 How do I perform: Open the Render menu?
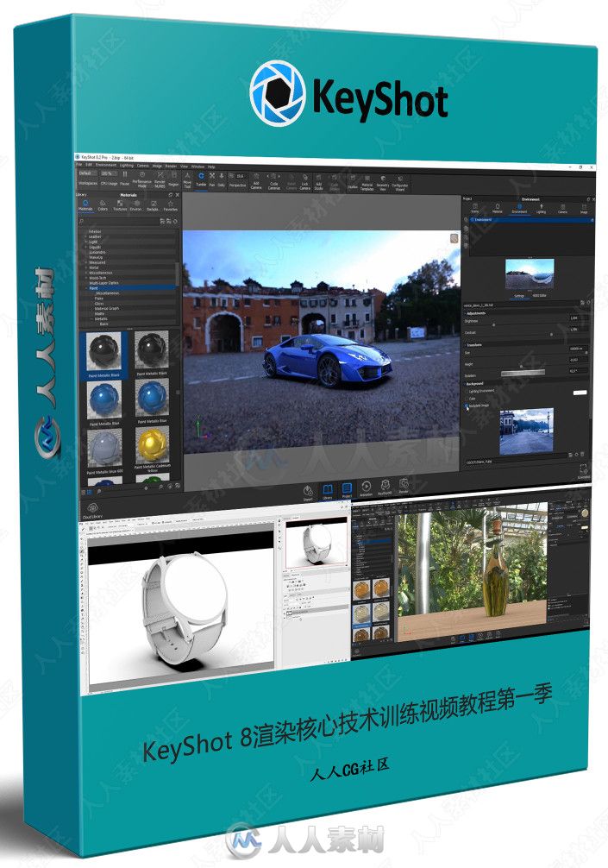coord(171,166)
